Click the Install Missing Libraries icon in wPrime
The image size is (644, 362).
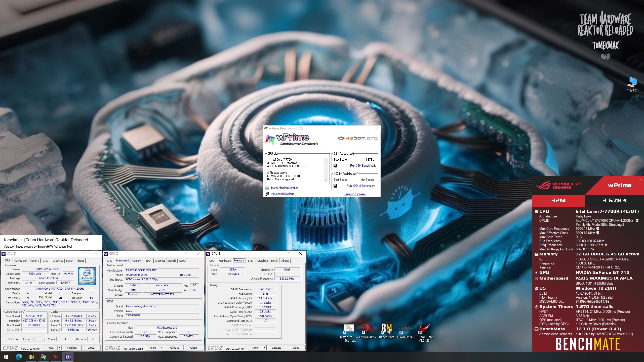click(x=267, y=188)
